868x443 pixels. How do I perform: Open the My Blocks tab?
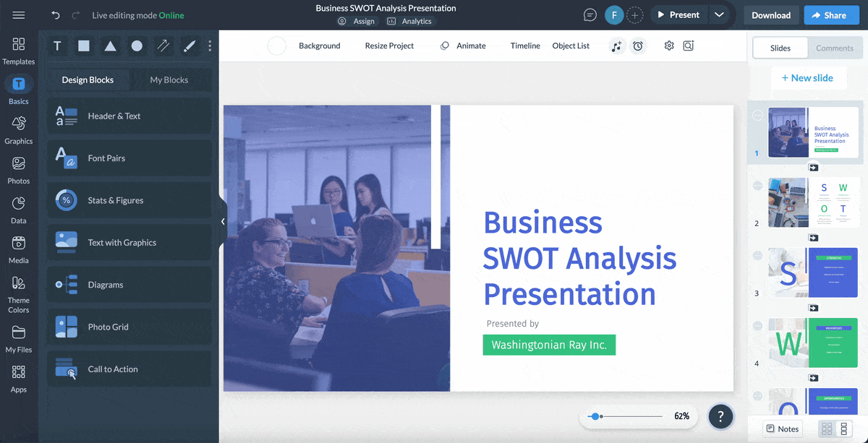point(171,79)
